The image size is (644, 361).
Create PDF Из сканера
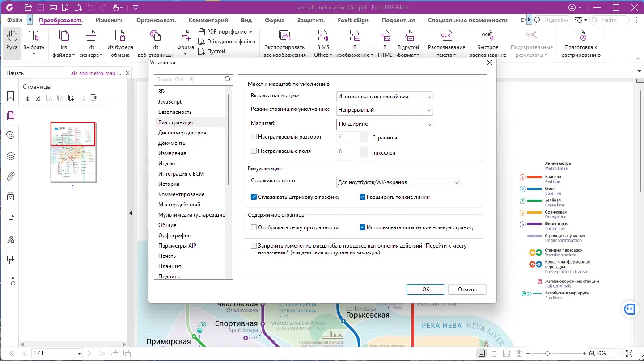(91, 43)
